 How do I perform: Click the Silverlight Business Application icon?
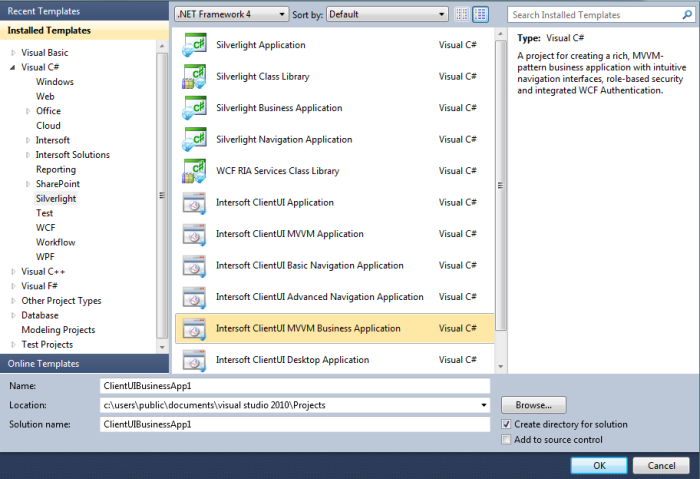click(194, 108)
